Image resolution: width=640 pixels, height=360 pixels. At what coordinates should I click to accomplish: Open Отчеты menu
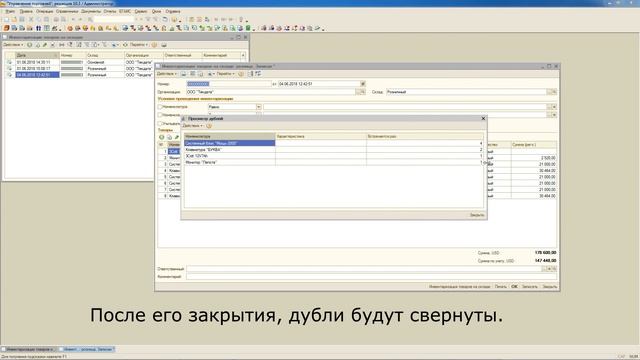110,11
